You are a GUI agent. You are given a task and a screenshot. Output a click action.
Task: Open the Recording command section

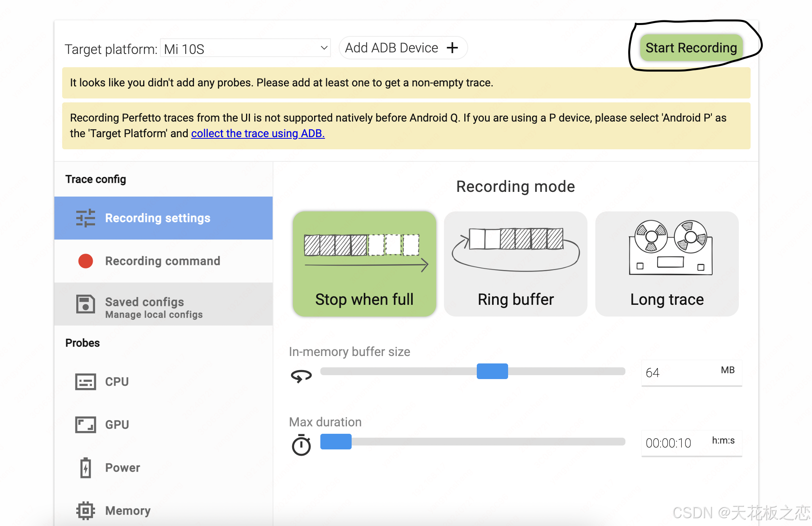coord(163,261)
